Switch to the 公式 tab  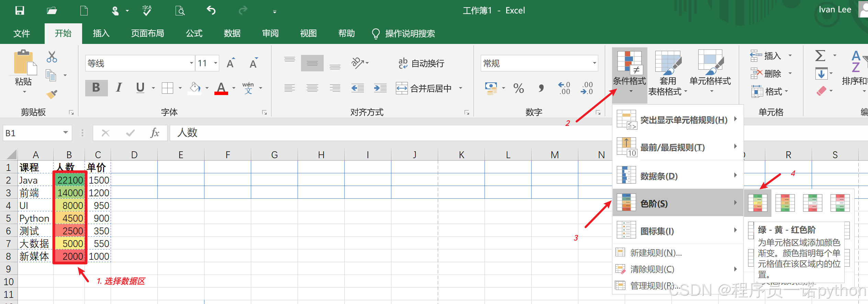(x=194, y=33)
